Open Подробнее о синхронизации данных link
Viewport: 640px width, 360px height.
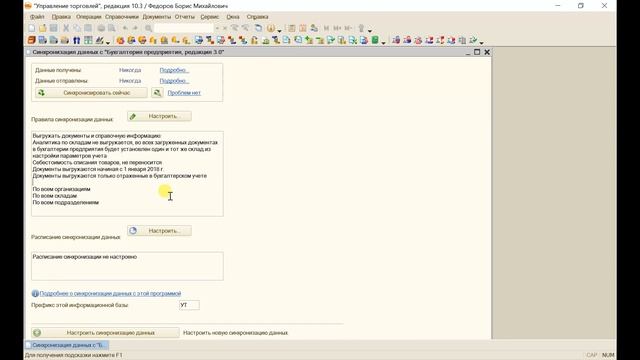coord(110,293)
